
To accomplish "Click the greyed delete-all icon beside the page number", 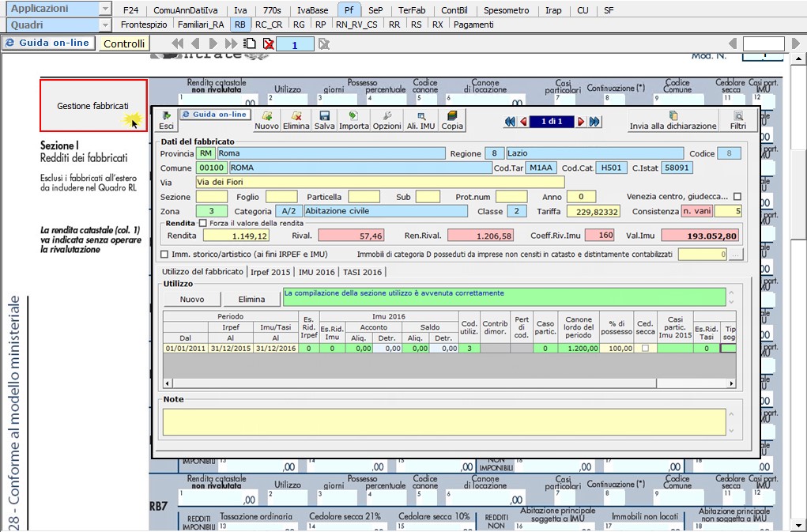I will coord(324,44).
